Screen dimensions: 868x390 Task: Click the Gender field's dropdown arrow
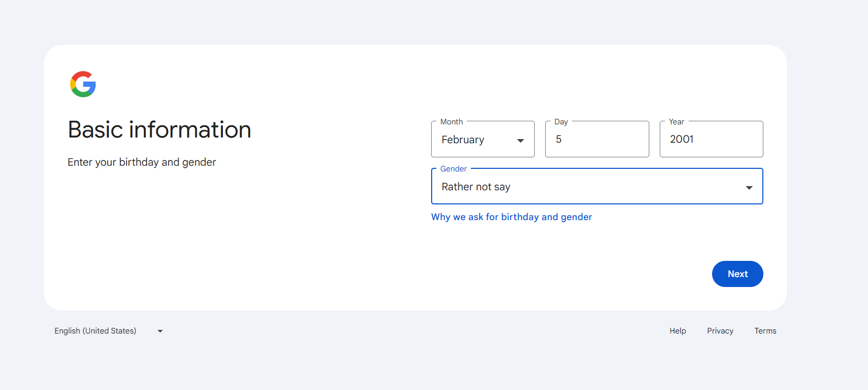(x=749, y=187)
